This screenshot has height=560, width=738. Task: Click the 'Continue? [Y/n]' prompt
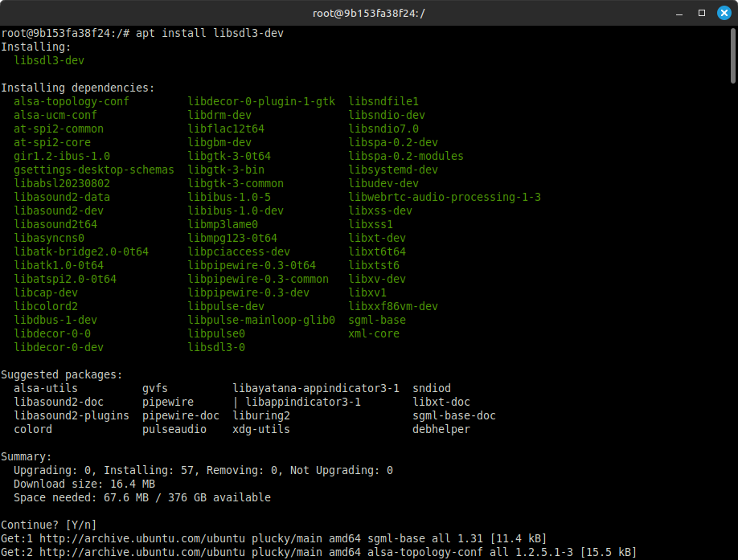(48, 525)
